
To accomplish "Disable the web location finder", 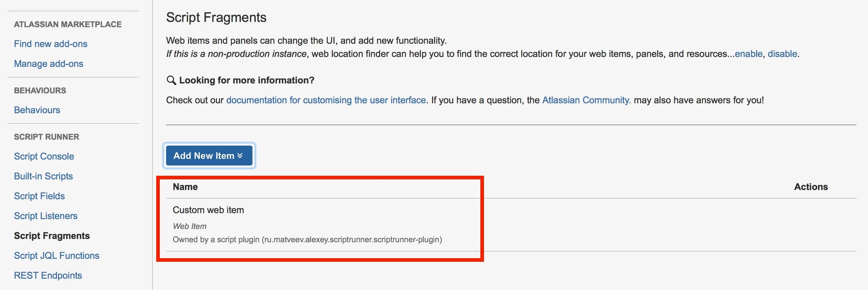I will (782, 54).
